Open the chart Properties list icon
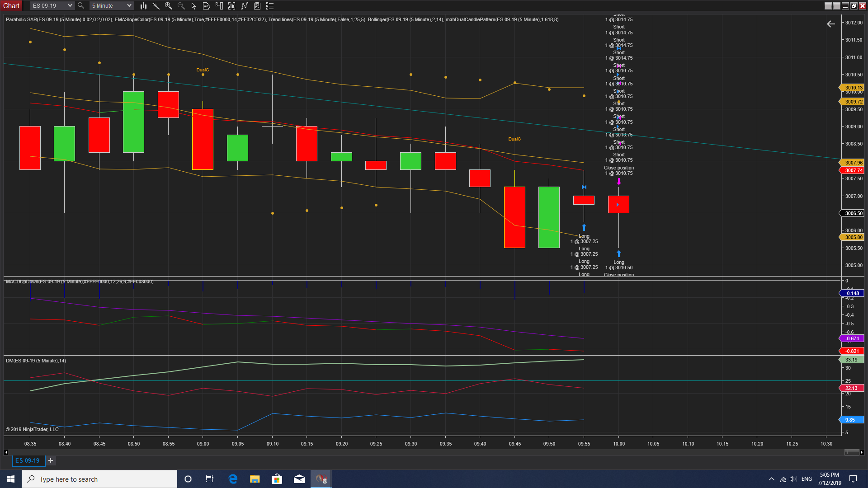 coord(270,6)
